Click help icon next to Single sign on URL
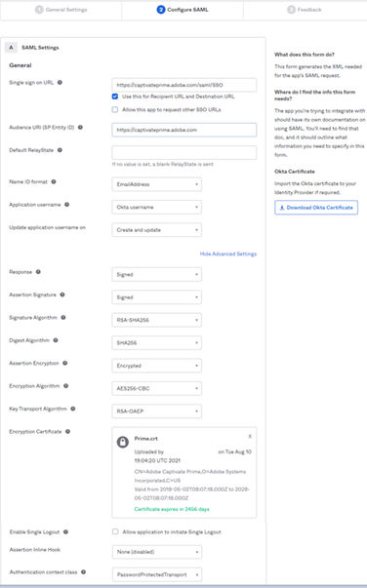367x588 pixels. point(60,83)
